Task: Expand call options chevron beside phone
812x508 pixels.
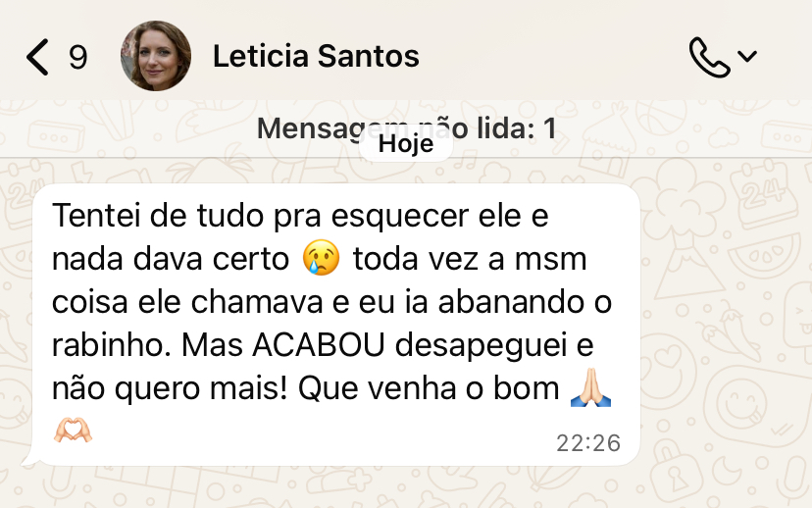Action: 747,56
